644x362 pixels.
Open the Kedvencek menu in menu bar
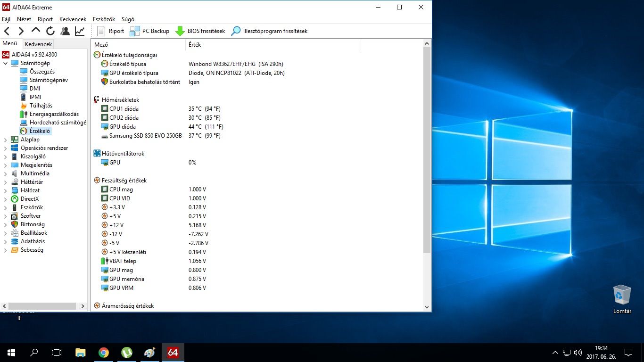[73, 19]
